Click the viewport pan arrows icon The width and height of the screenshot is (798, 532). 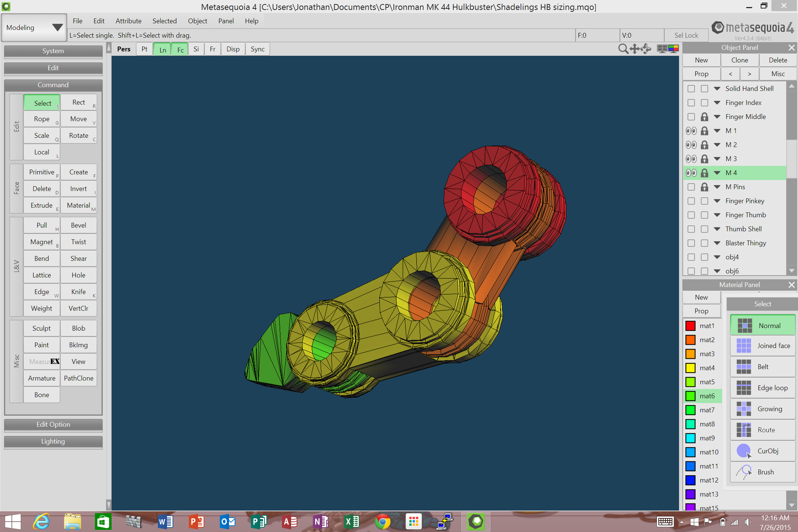click(635, 49)
